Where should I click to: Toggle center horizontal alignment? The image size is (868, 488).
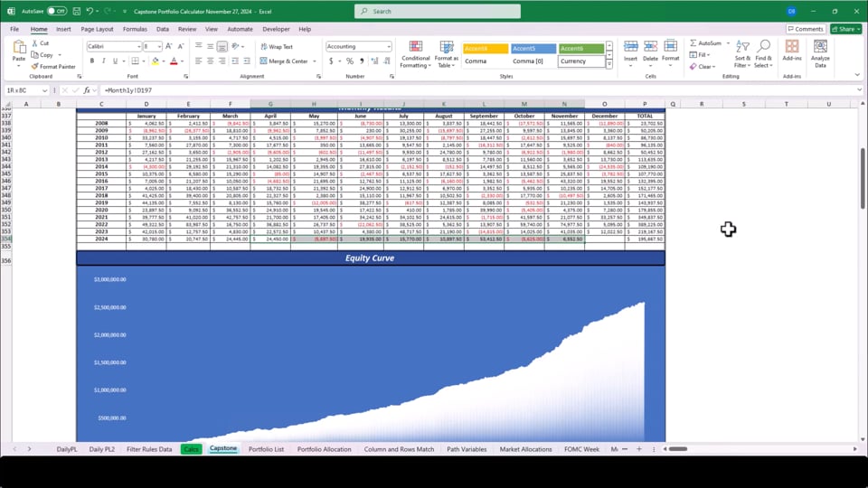point(211,61)
